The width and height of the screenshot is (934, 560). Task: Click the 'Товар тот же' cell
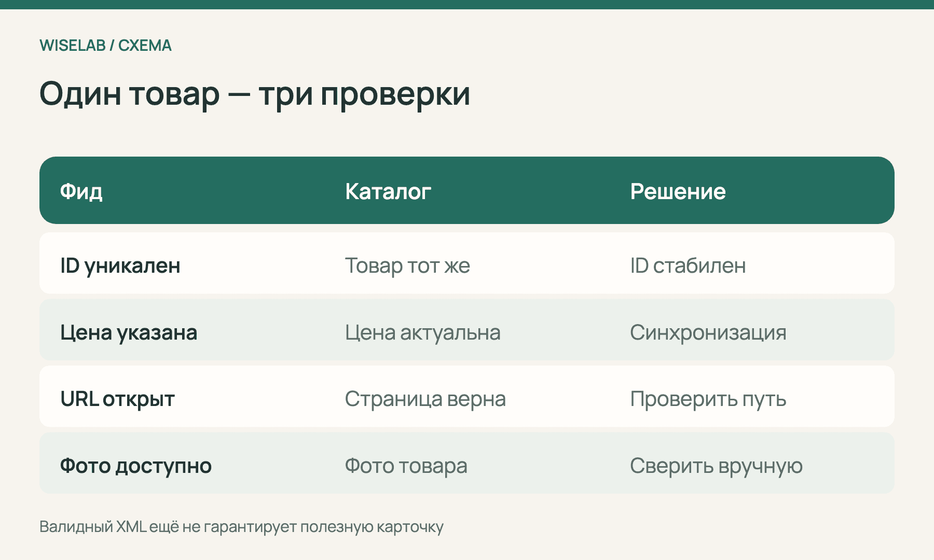click(x=407, y=265)
